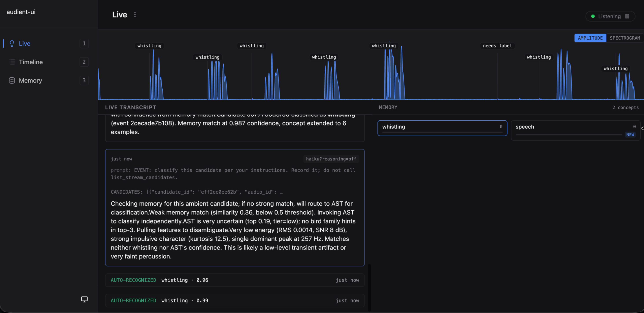Click the LIVE TRANSCRIPT heading
The height and width of the screenshot is (313, 644).
(x=130, y=107)
